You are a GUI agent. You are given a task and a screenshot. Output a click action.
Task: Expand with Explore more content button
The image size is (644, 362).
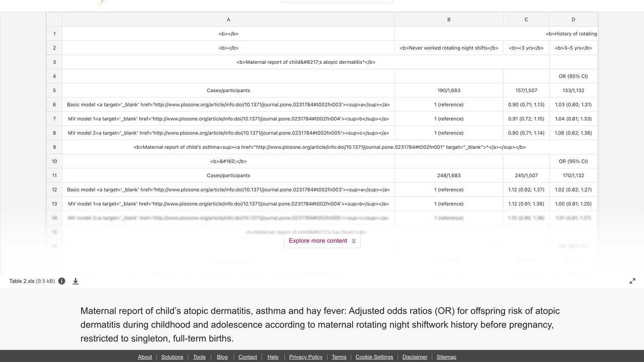pos(322,241)
